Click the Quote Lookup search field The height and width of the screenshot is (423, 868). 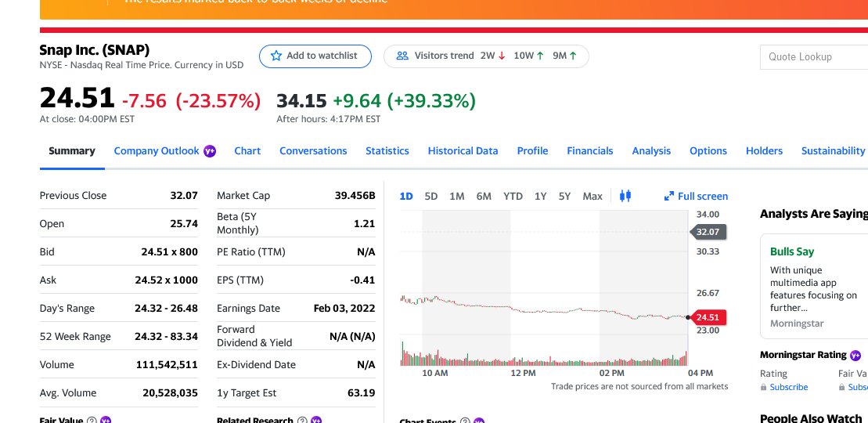click(x=814, y=56)
